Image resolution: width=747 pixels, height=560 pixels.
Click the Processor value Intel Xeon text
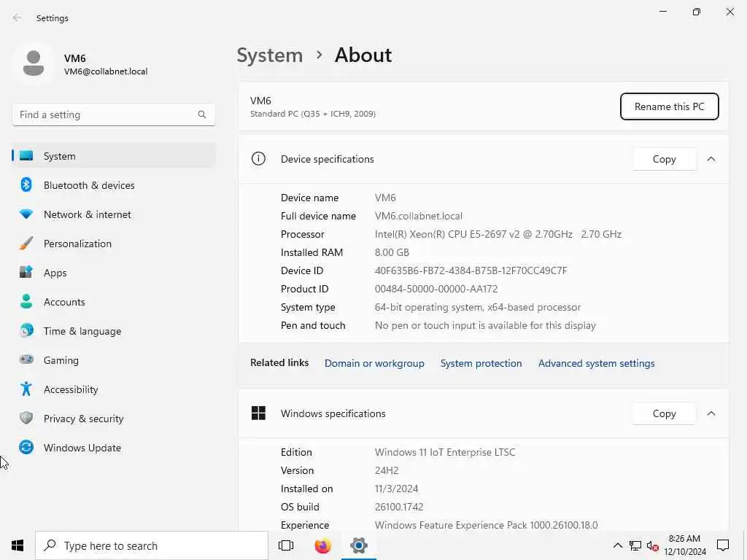coord(498,234)
